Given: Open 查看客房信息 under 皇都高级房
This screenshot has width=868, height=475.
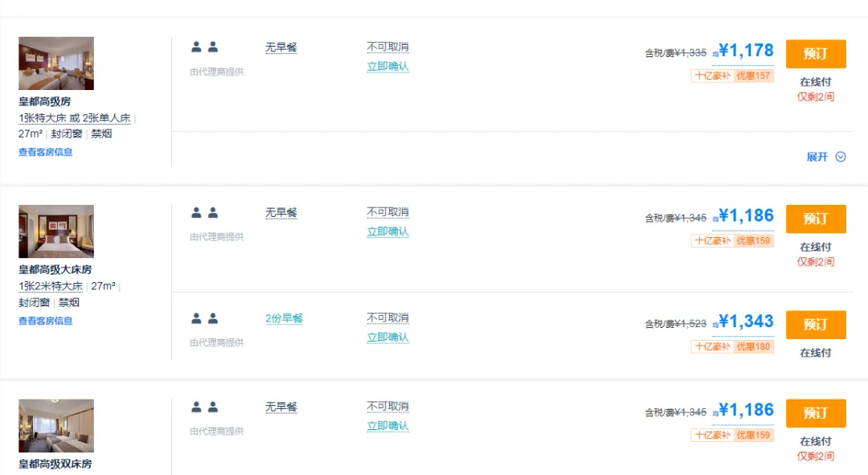Looking at the screenshot, I should [46, 152].
